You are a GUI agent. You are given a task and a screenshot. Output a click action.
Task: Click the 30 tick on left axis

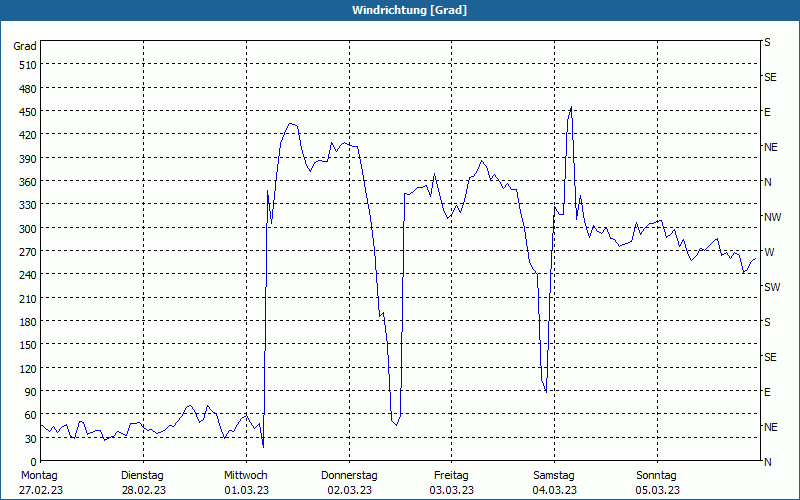pos(31,438)
